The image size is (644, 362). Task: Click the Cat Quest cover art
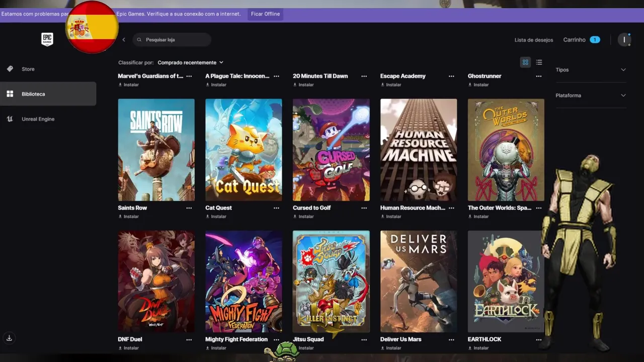click(244, 150)
